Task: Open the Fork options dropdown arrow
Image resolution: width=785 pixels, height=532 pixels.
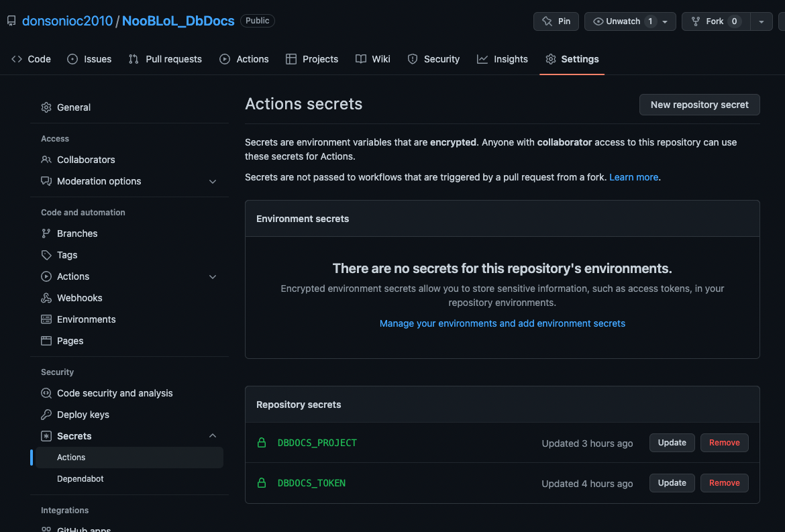Action: coord(761,21)
